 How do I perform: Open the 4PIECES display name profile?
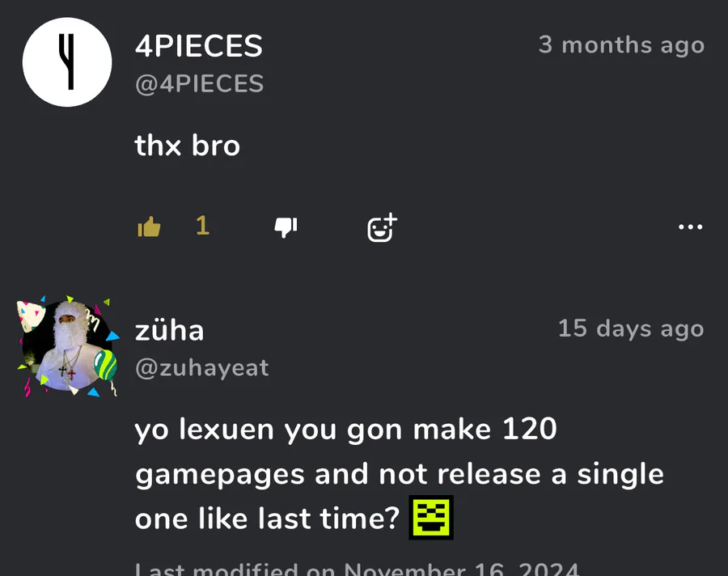click(198, 46)
